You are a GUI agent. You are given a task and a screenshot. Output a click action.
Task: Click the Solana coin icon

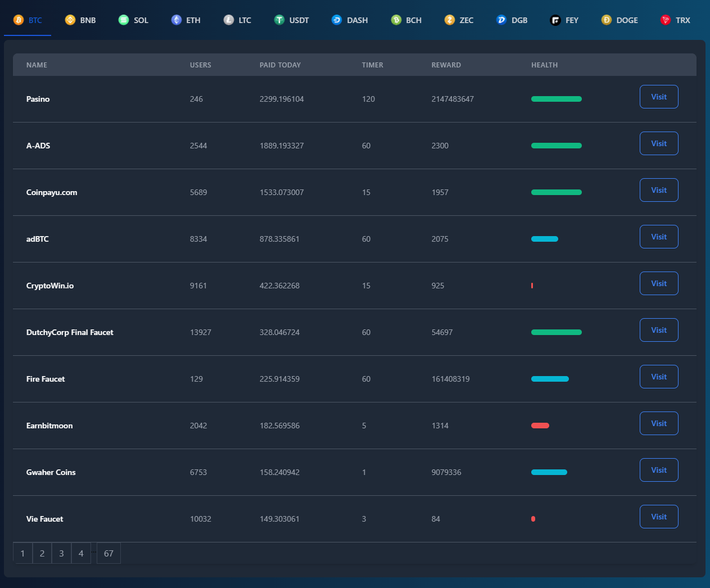[x=124, y=20]
